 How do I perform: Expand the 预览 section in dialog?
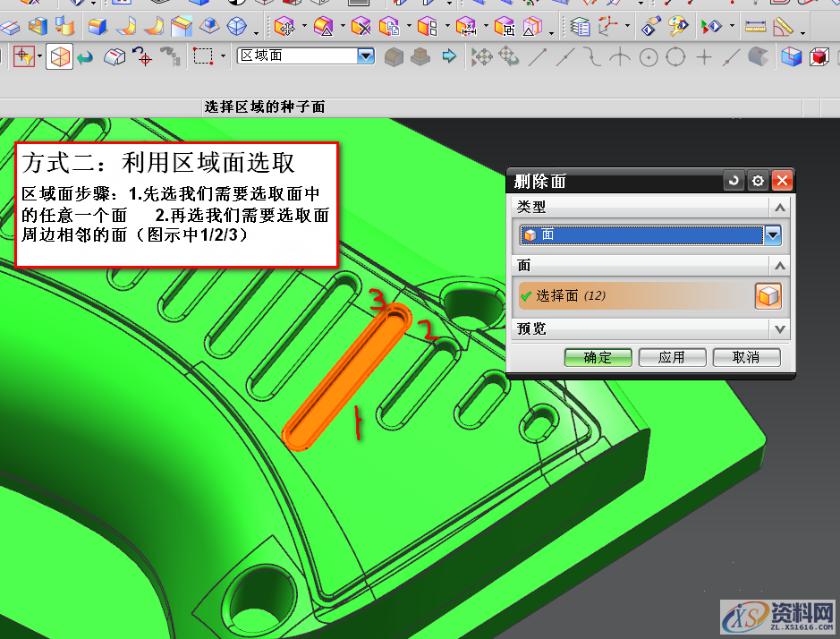pos(779,328)
